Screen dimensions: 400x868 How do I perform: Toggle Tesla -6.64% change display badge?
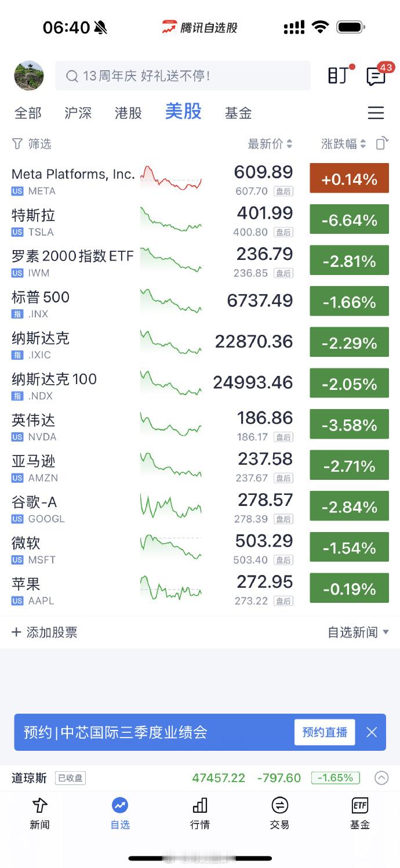pyautogui.click(x=349, y=220)
